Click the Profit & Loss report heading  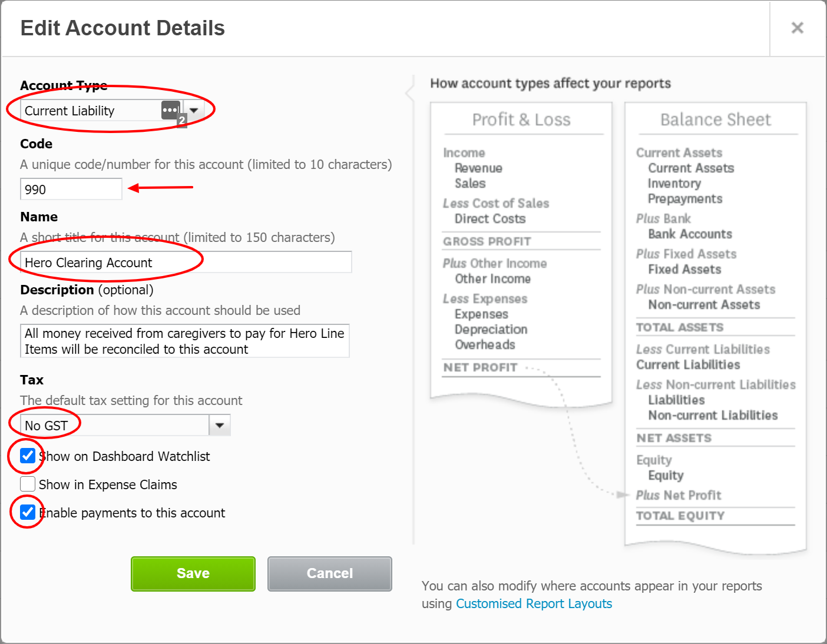(x=521, y=119)
